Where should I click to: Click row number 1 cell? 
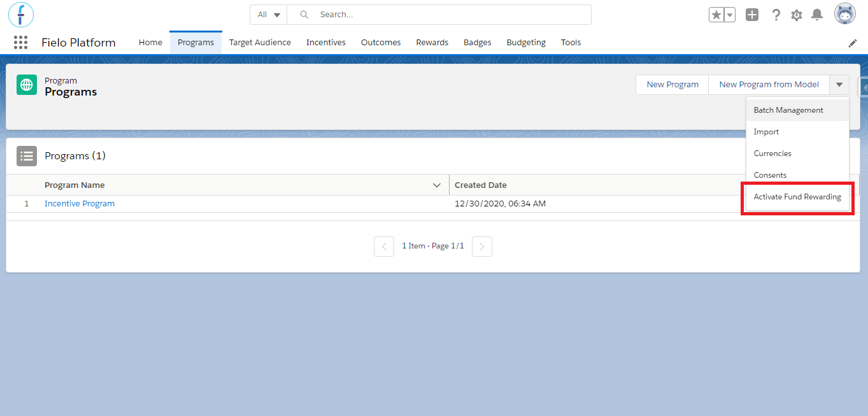tap(27, 204)
